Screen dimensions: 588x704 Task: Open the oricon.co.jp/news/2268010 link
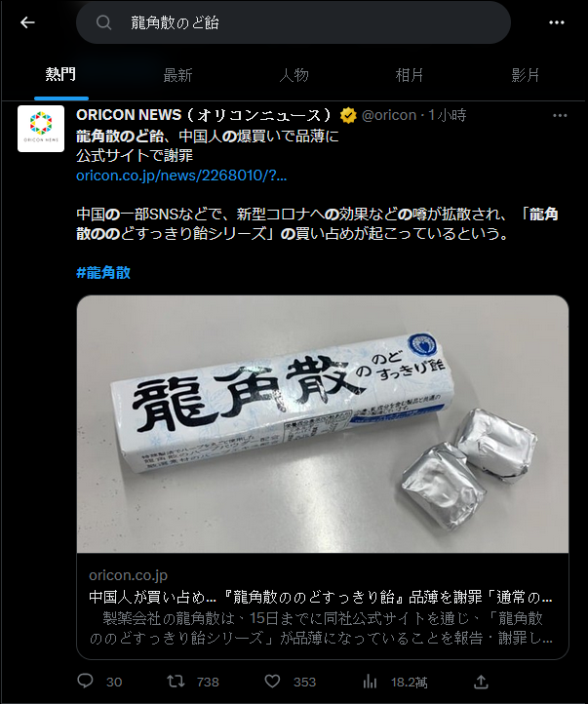tap(181, 176)
